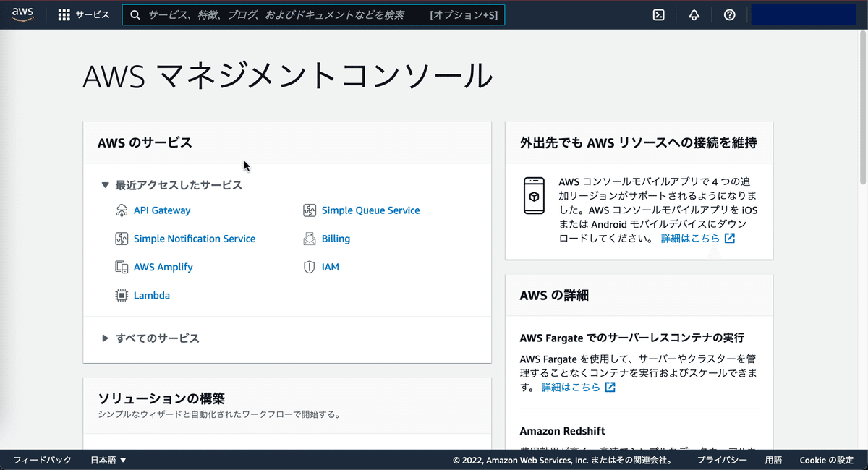This screenshot has height=470, width=868.
Task: Click external link icon in mobile app card
Action: (x=730, y=238)
